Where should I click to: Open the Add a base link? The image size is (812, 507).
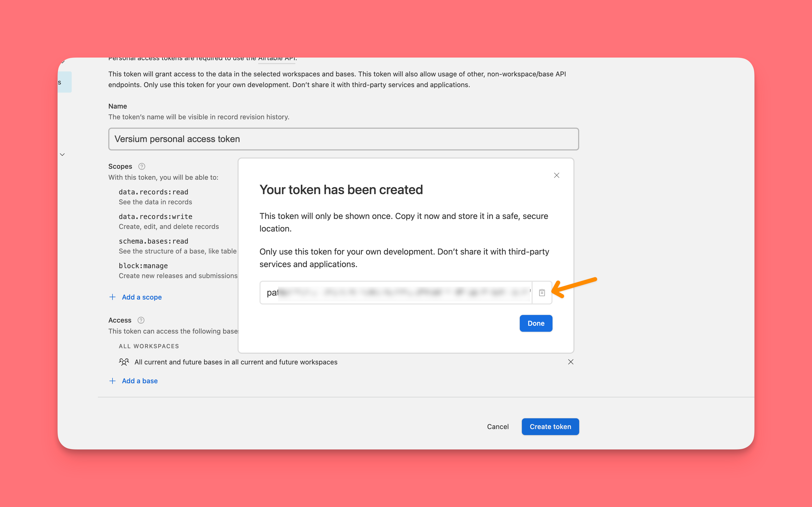point(139,381)
